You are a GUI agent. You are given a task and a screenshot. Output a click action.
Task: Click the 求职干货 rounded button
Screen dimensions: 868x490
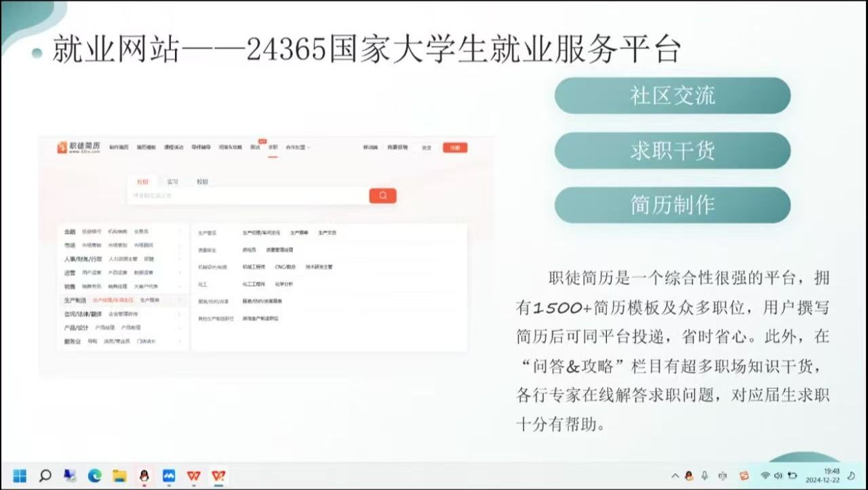click(x=672, y=151)
